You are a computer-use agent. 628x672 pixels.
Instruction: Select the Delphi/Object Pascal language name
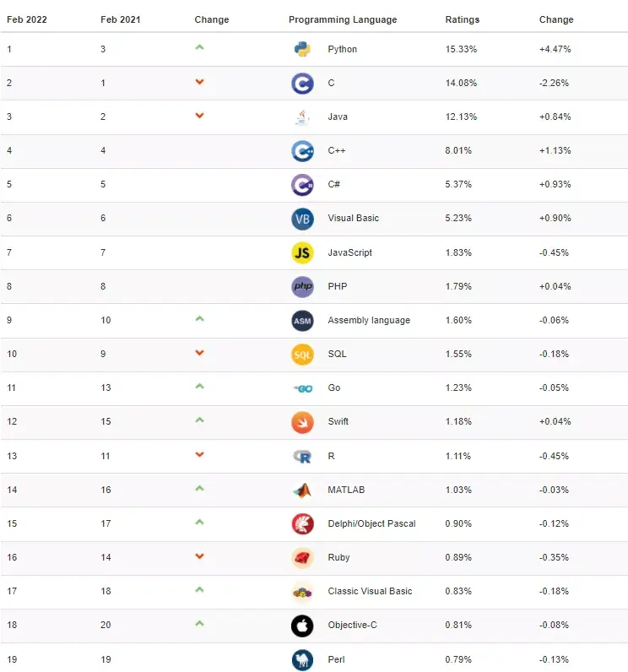tap(371, 523)
